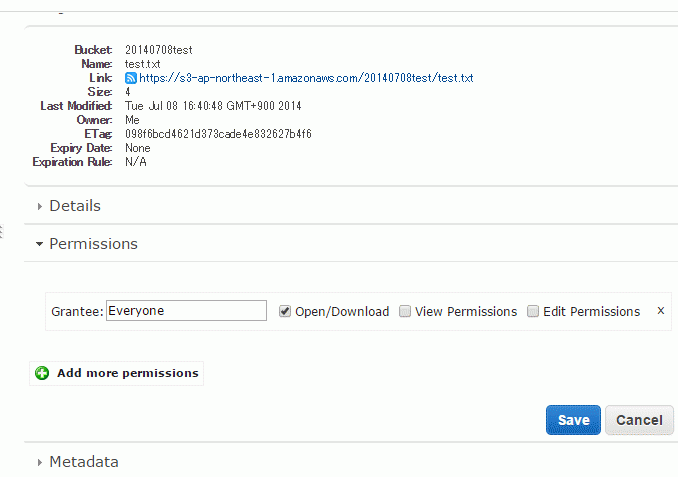
Task: Click the Permissions collapse arrow
Action: tap(39, 244)
